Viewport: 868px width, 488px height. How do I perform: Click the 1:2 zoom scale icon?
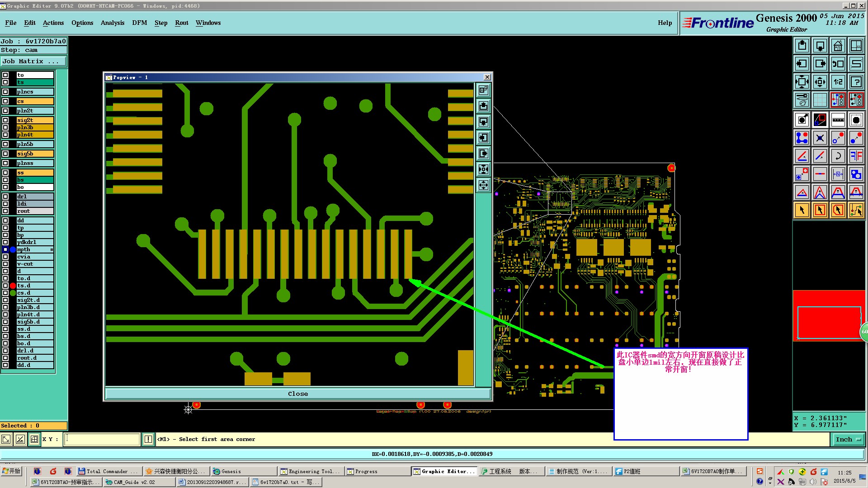(x=838, y=82)
